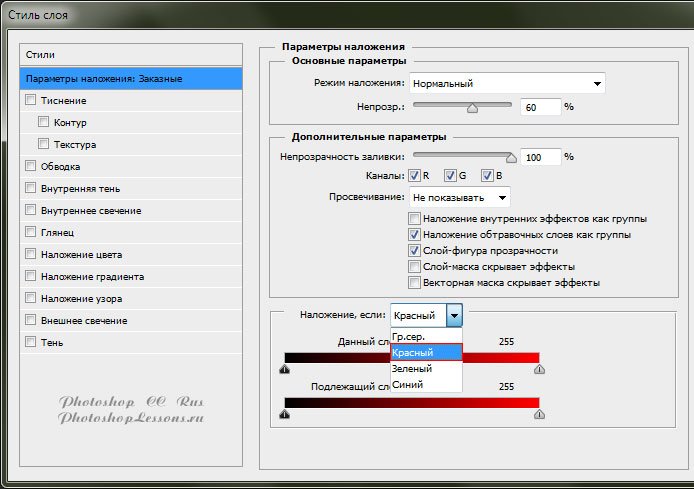Expand the Просвечивание dropdown

[x=459, y=197]
